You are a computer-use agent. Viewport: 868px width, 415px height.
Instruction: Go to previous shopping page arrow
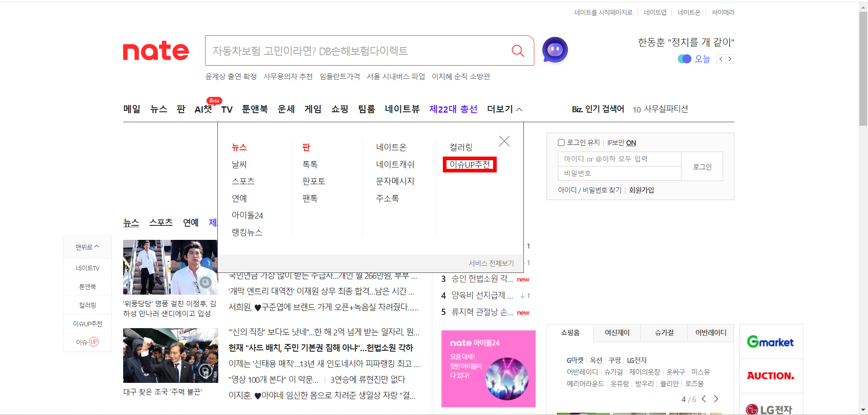click(704, 399)
